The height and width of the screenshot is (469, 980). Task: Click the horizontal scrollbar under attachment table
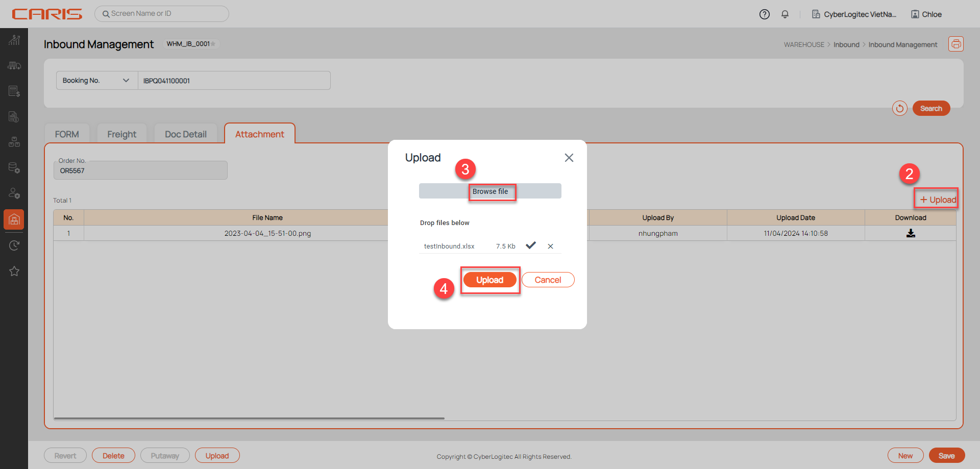click(x=249, y=418)
